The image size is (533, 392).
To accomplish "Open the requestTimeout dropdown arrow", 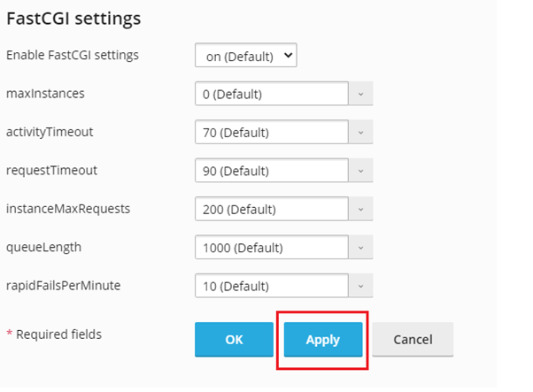I will pyautogui.click(x=360, y=171).
